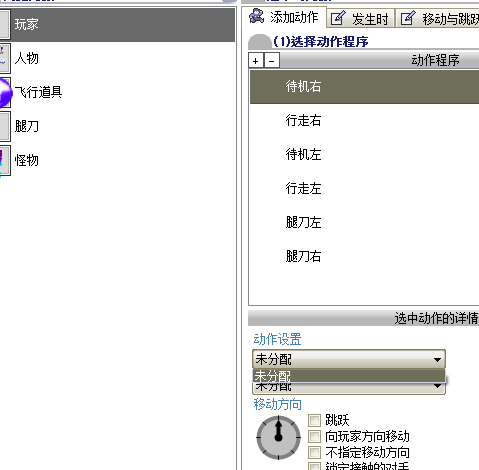Enable the 跳跃 checkbox
Image resolution: width=479 pixels, height=470 pixels.
coord(314,420)
